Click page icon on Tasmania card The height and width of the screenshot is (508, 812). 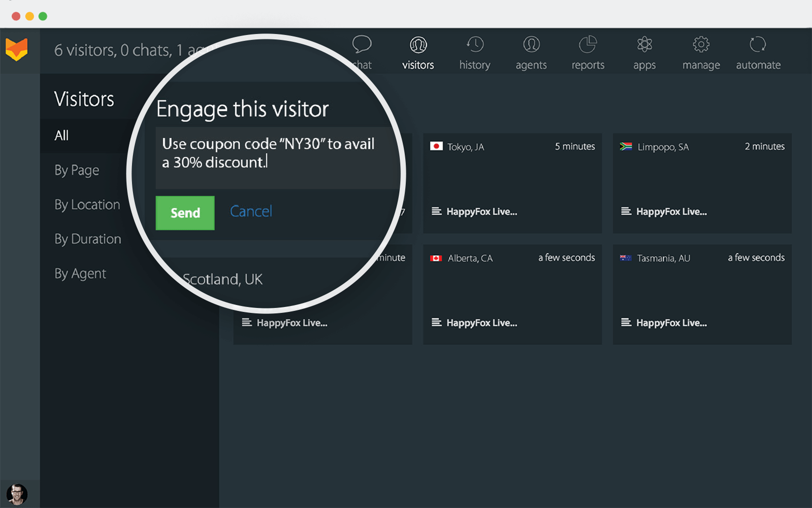tap(626, 323)
